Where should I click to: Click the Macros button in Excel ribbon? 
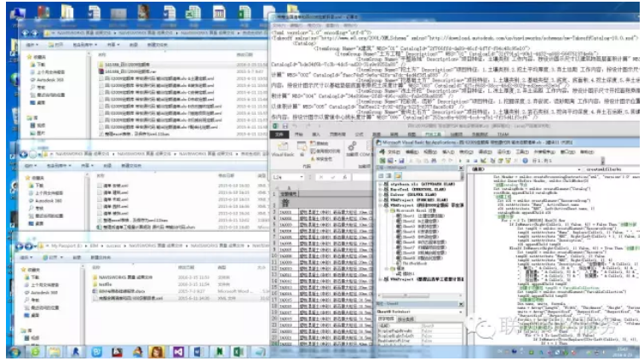pyautogui.click(x=302, y=149)
